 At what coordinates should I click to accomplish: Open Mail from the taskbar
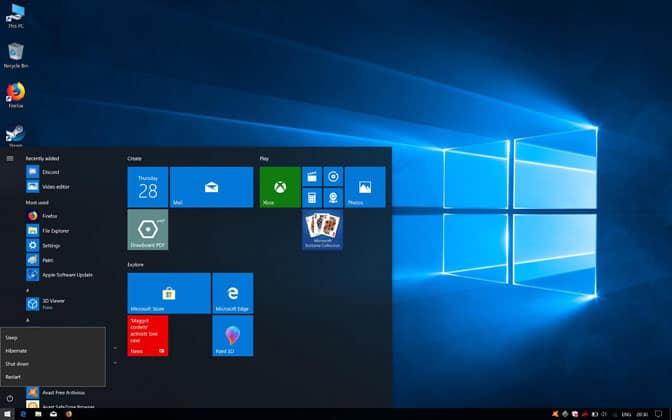click(54, 414)
